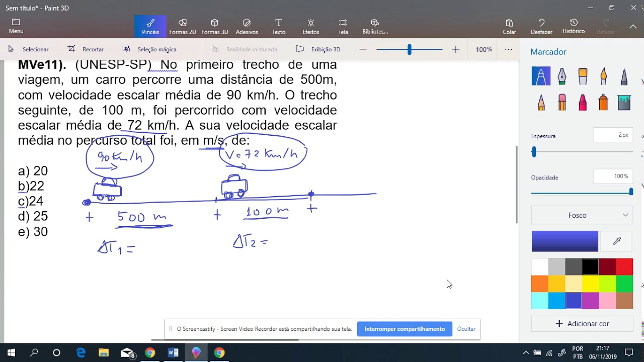Select the fill bucket tool

pos(624,103)
